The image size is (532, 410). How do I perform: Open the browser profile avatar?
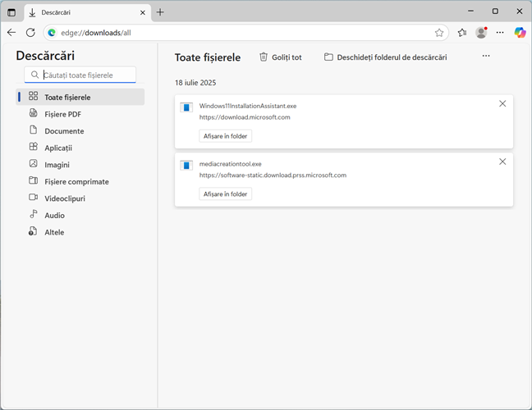point(481,33)
